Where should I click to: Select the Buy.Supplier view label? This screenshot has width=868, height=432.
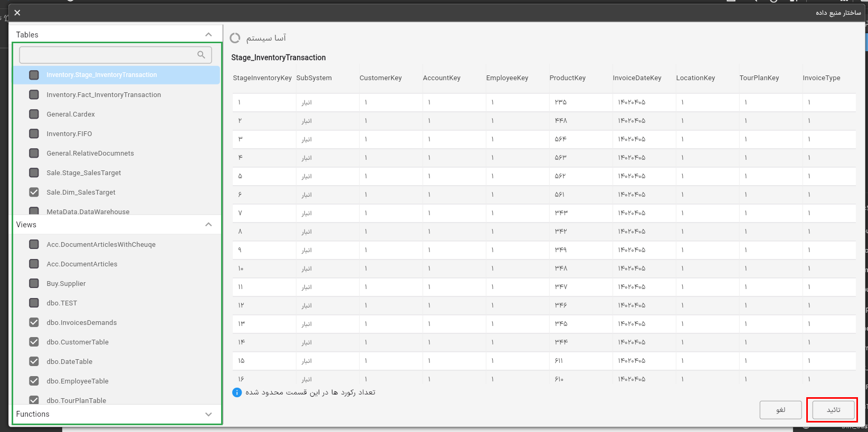pyautogui.click(x=66, y=284)
